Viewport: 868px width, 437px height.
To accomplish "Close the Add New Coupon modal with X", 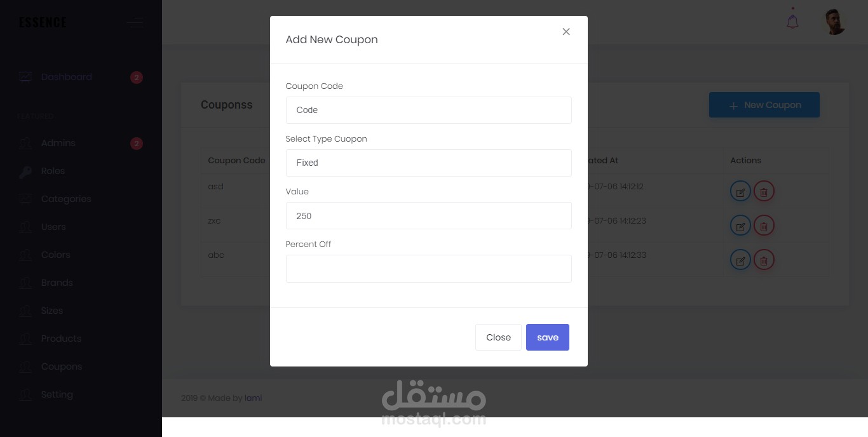I will [x=566, y=32].
